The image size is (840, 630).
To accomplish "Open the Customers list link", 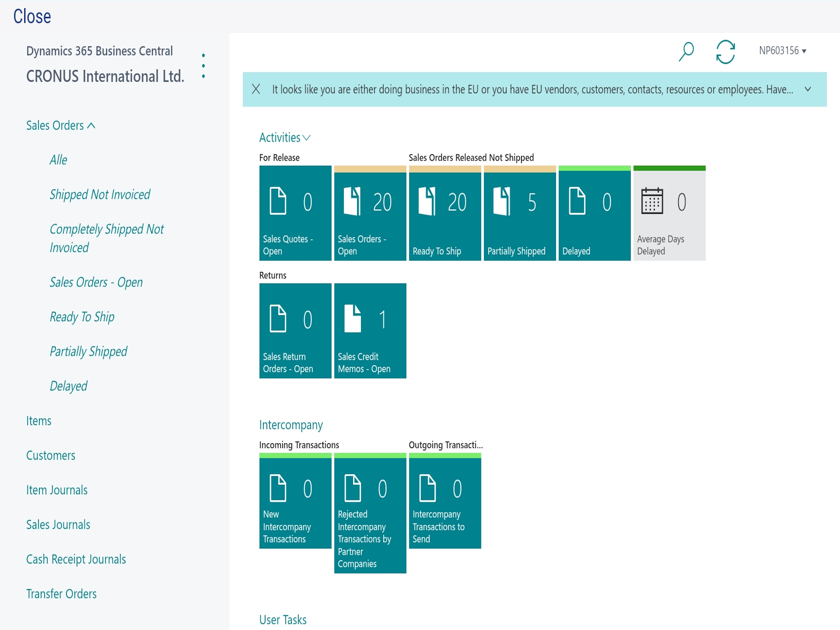I will (x=50, y=455).
